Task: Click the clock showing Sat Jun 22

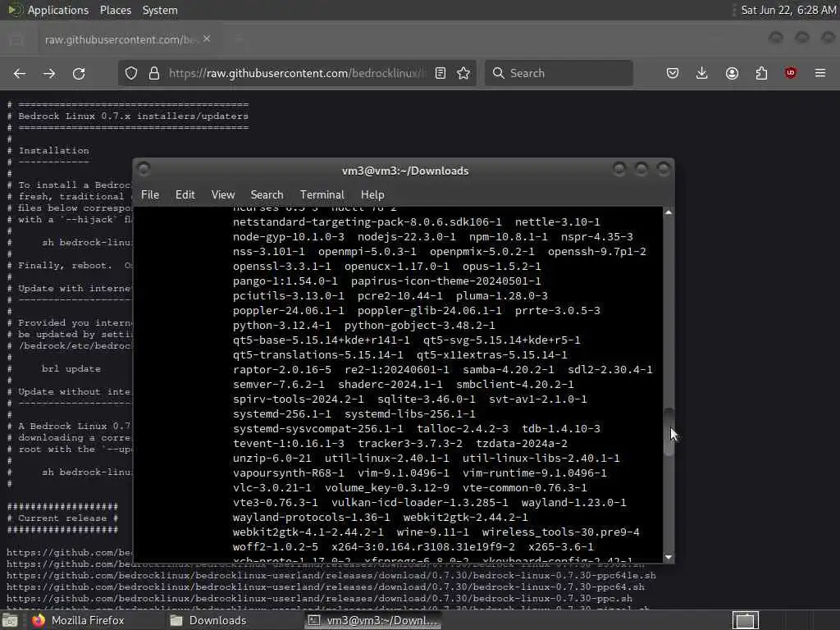Action: click(x=788, y=10)
